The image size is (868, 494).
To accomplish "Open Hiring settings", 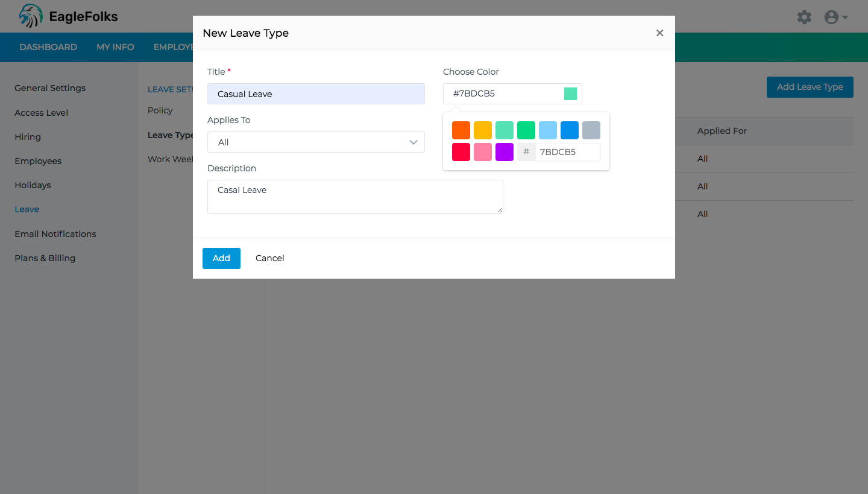I will (28, 137).
